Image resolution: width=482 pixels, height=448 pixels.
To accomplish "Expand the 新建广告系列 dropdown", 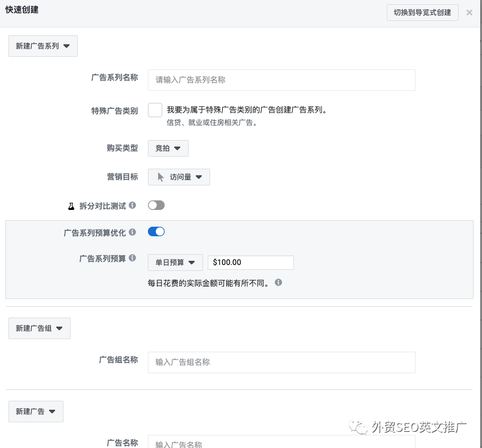I will coord(43,45).
